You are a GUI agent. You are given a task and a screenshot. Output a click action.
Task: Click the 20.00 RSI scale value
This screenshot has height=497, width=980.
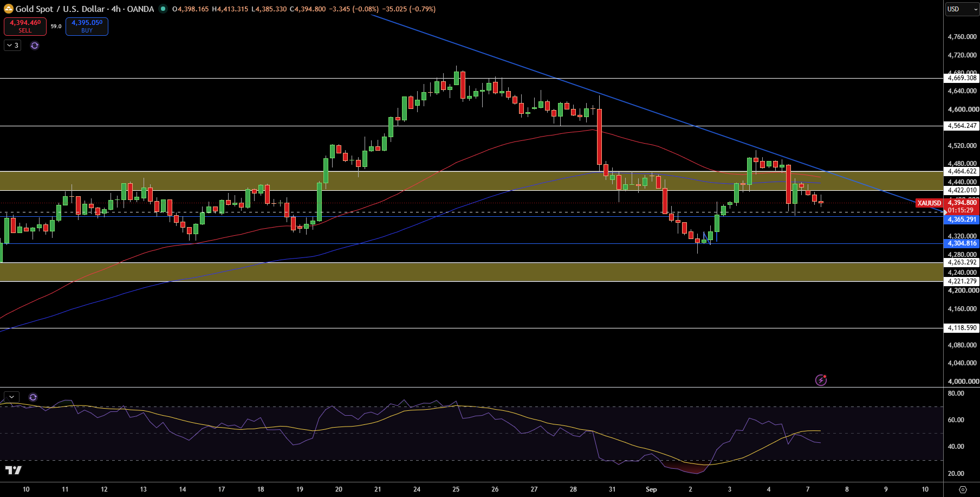[956, 474]
